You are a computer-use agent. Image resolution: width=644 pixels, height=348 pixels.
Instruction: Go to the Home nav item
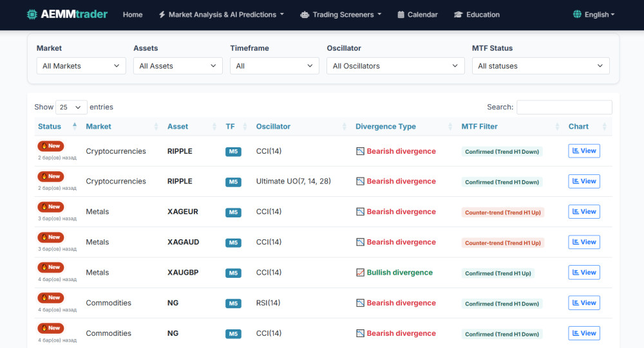pyautogui.click(x=133, y=15)
